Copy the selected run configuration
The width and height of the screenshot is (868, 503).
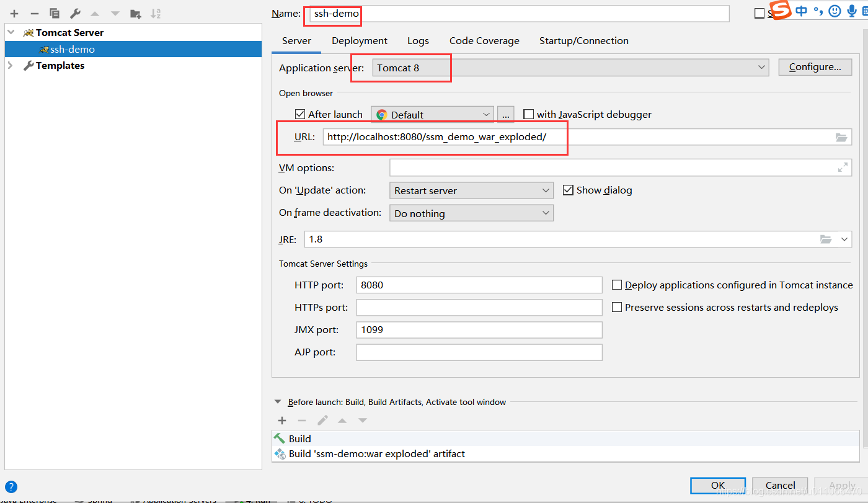click(x=55, y=13)
